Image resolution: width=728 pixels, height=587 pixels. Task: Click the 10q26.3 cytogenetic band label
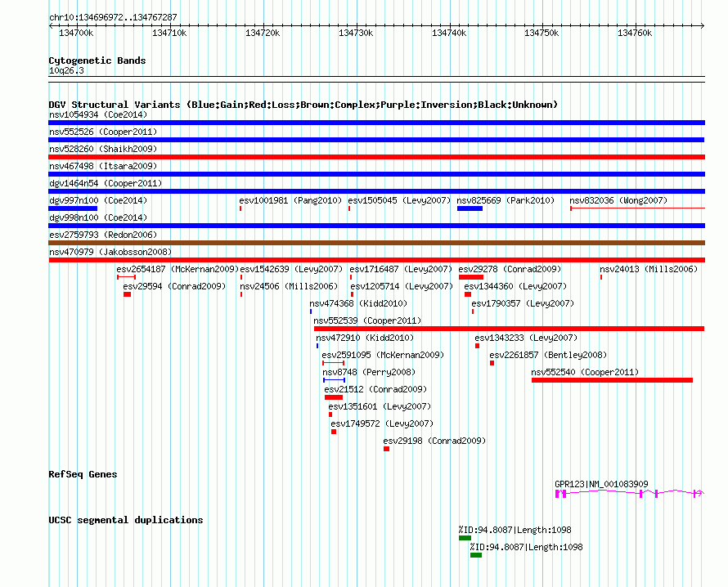(x=66, y=70)
